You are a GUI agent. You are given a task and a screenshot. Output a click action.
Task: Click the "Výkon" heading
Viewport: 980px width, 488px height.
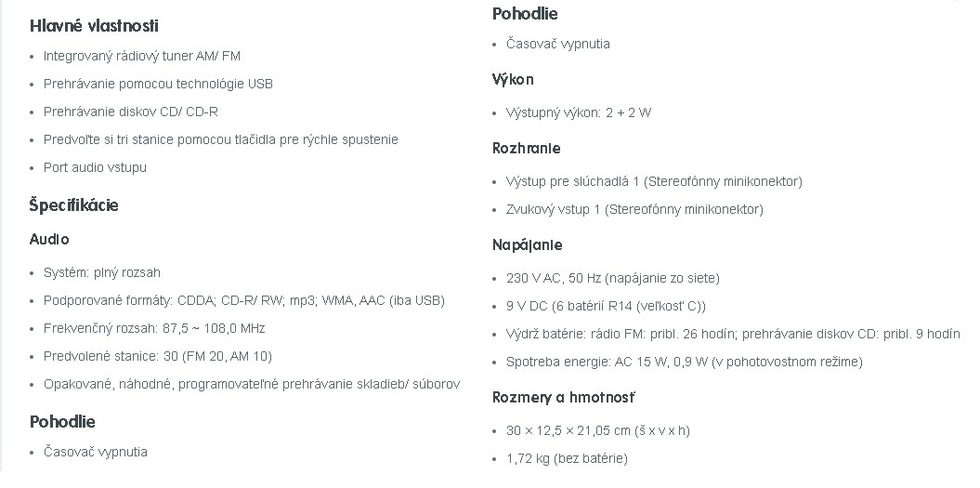513,80
